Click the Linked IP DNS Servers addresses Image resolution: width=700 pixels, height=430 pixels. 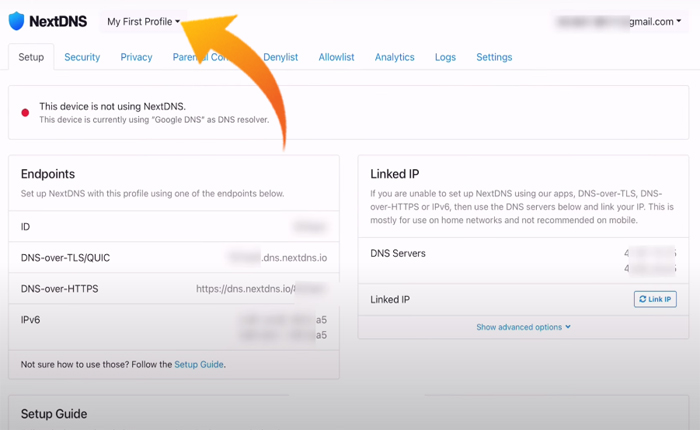pos(649,260)
